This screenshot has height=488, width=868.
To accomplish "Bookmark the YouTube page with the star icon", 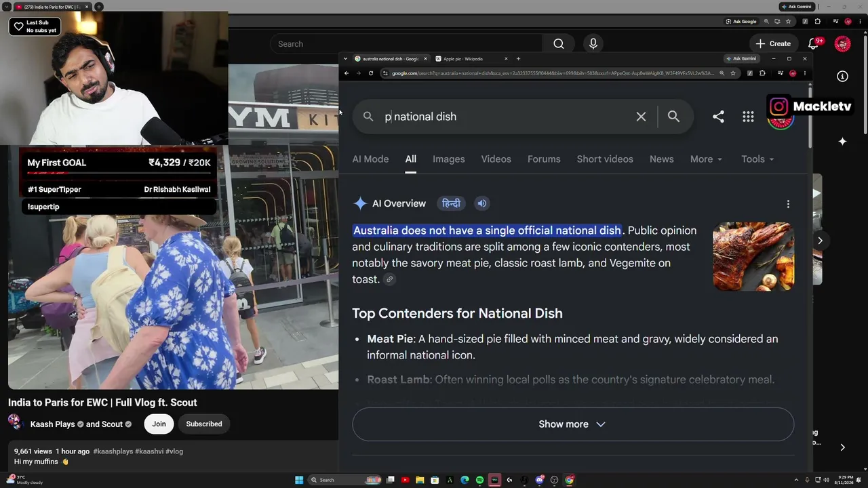I will tap(789, 22).
